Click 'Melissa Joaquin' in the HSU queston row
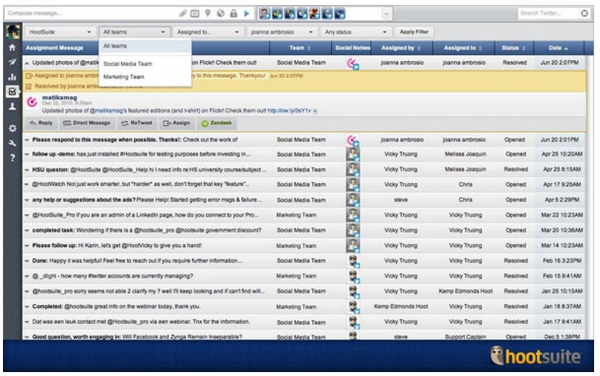 point(465,169)
